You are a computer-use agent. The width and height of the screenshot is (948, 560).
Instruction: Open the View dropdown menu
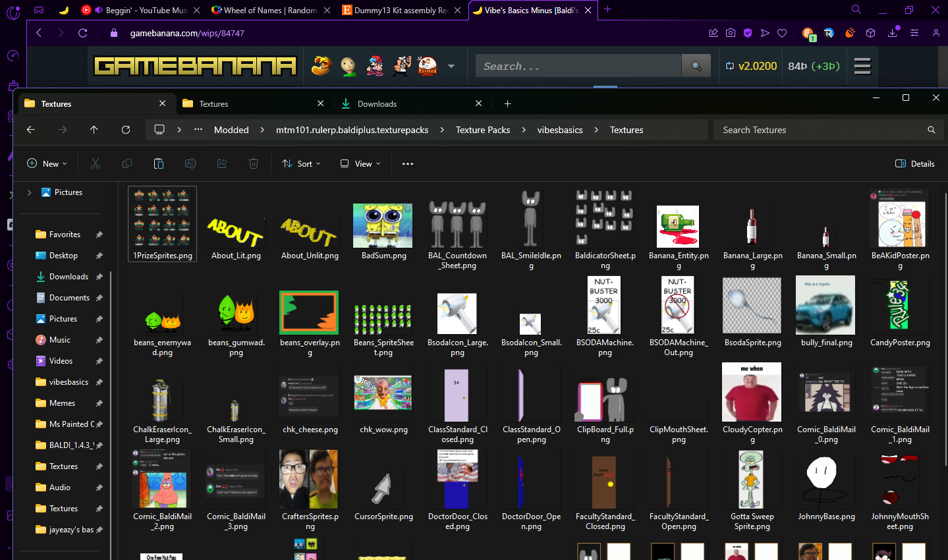[x=360, y=163]
